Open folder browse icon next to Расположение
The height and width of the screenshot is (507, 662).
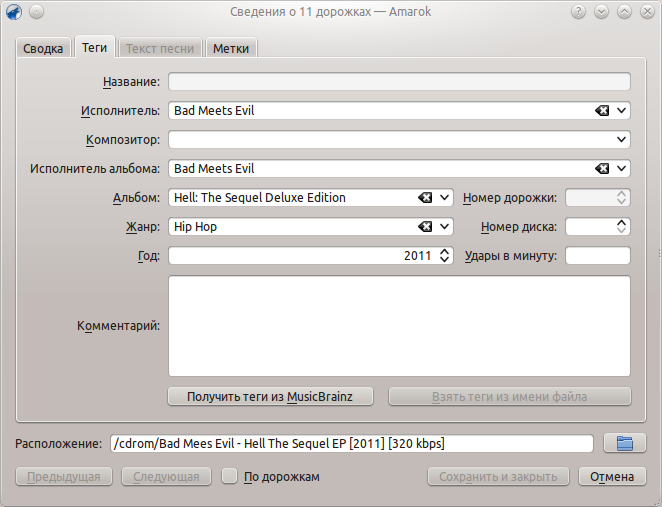pos(625,443)
